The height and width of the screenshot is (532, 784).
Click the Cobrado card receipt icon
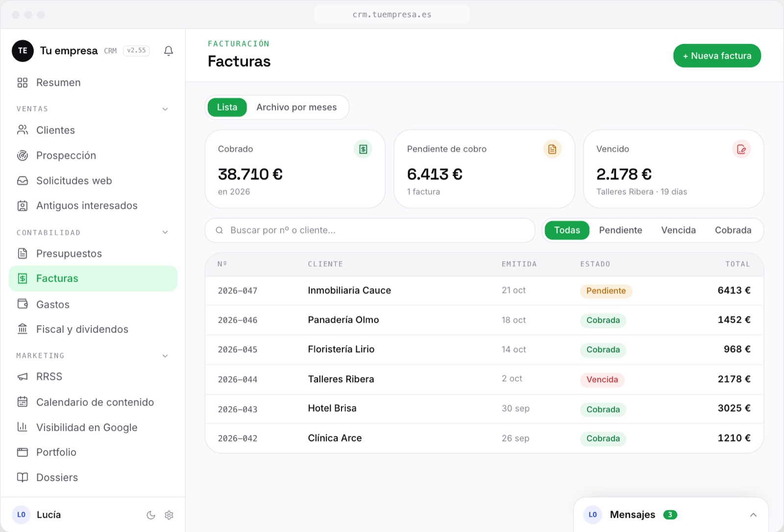[x=363, y=149]
